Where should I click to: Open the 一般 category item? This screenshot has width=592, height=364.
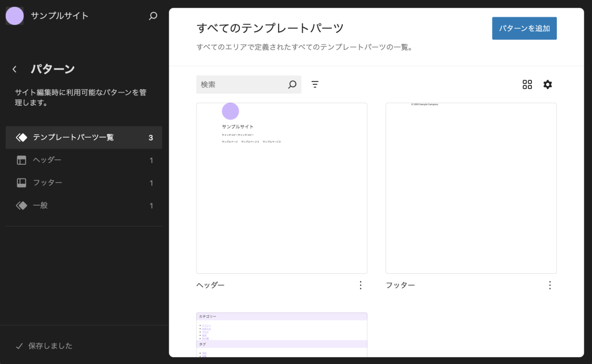click(x=40, y=206)
